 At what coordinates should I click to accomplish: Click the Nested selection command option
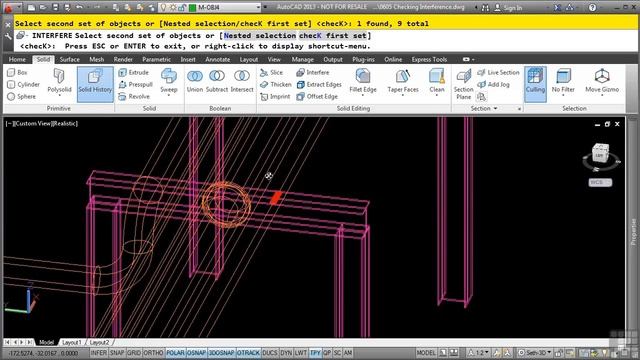[x=260, y=36]
